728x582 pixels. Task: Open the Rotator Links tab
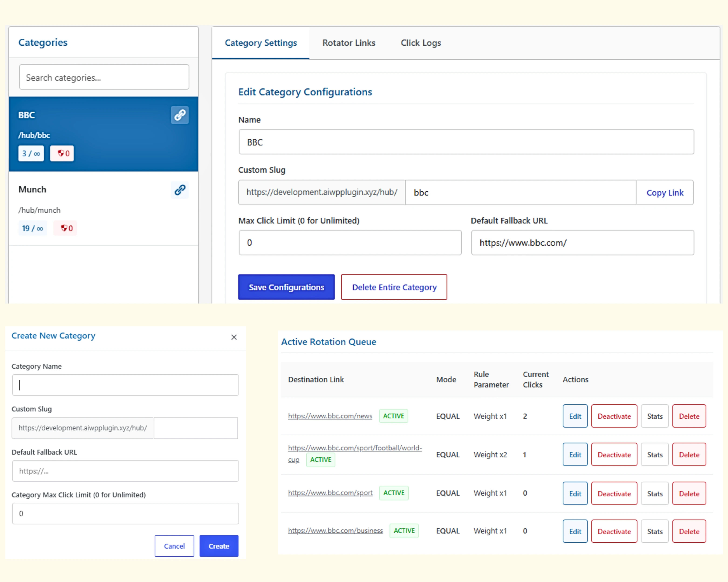tap(349, 43)
